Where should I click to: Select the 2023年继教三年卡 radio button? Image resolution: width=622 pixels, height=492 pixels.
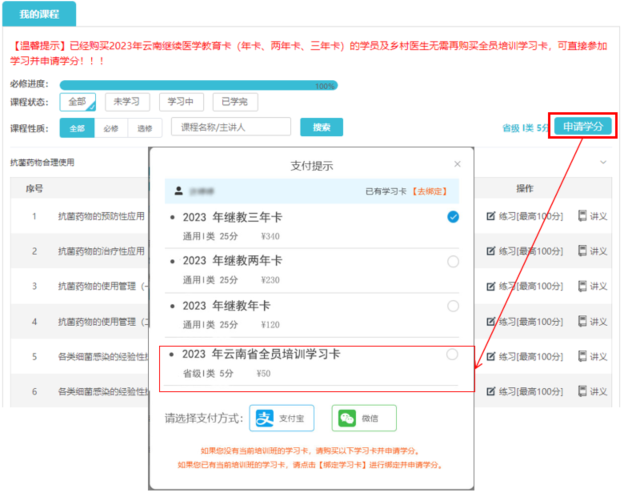(453, 217)
